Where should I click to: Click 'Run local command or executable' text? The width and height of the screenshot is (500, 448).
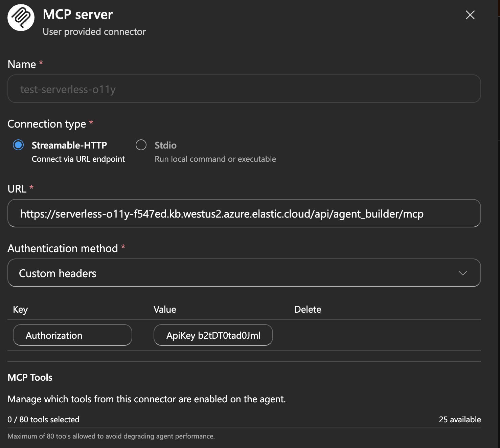coord(215,159)
